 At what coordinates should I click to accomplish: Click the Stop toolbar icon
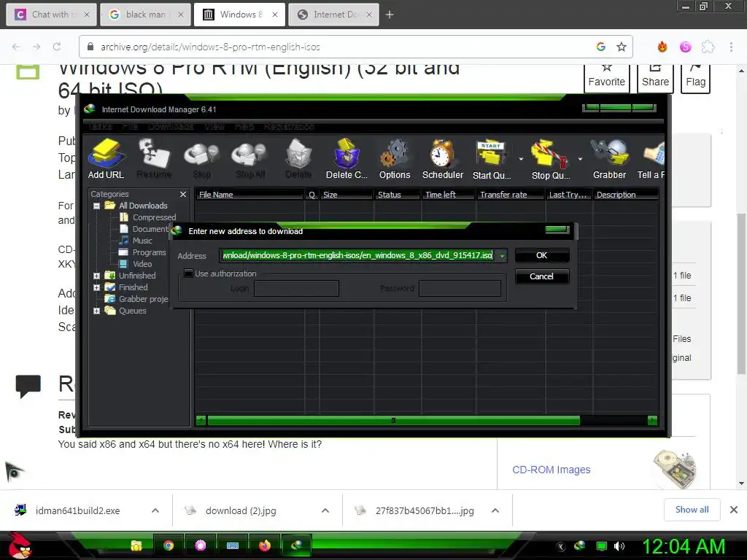coord(201,159)
